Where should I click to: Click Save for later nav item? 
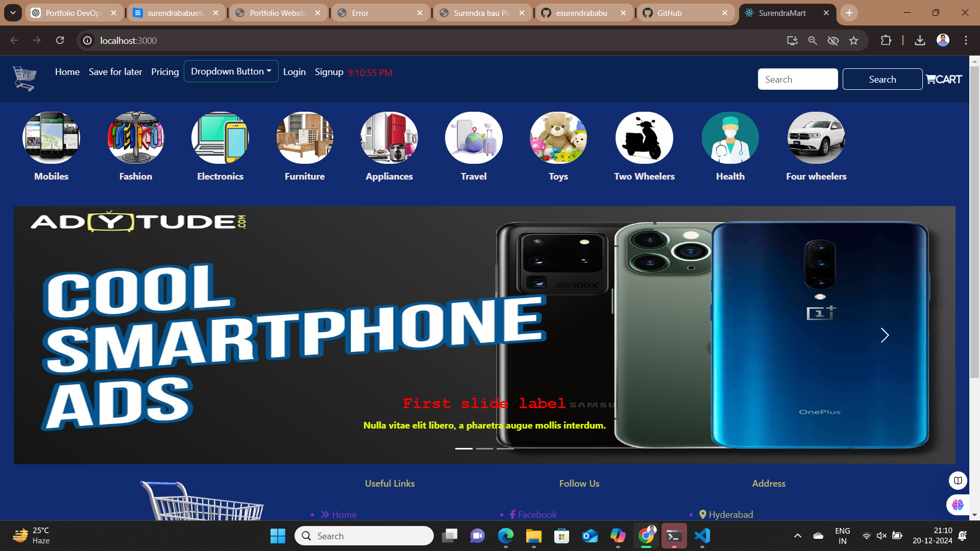115,72
